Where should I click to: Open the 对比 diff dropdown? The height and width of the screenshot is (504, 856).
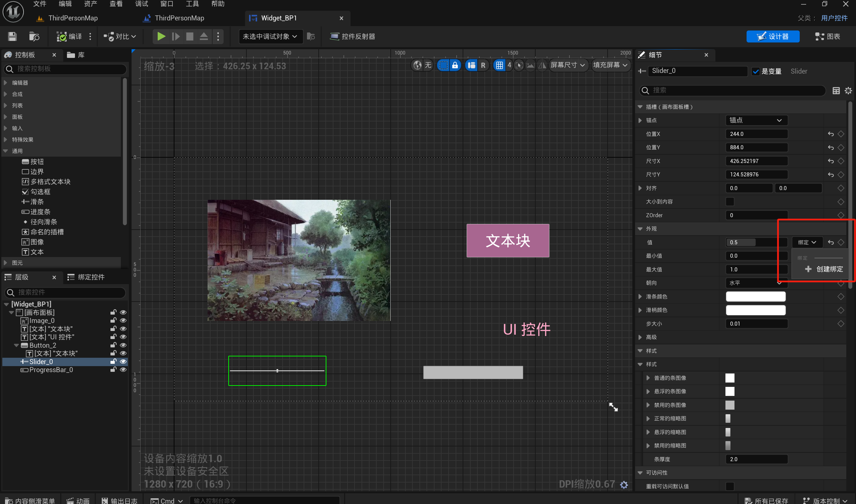(120, 36)
